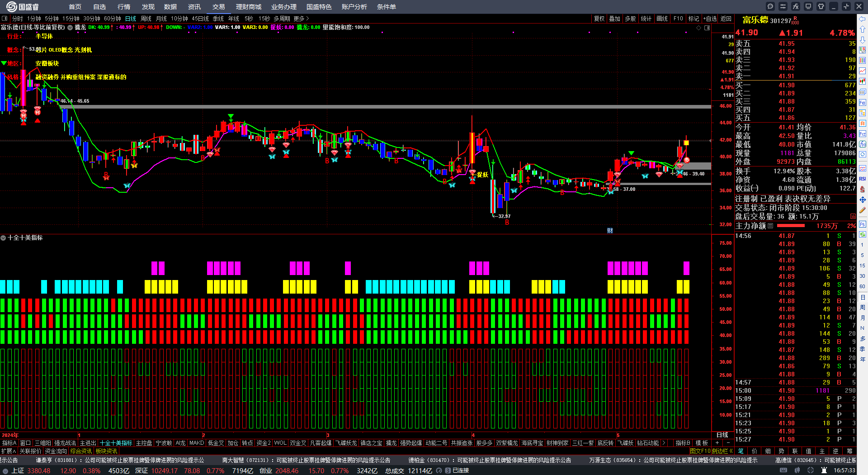Click the down arrow in right sidebar
Viewport: 868px width, 475px height.
click(863, 40)
